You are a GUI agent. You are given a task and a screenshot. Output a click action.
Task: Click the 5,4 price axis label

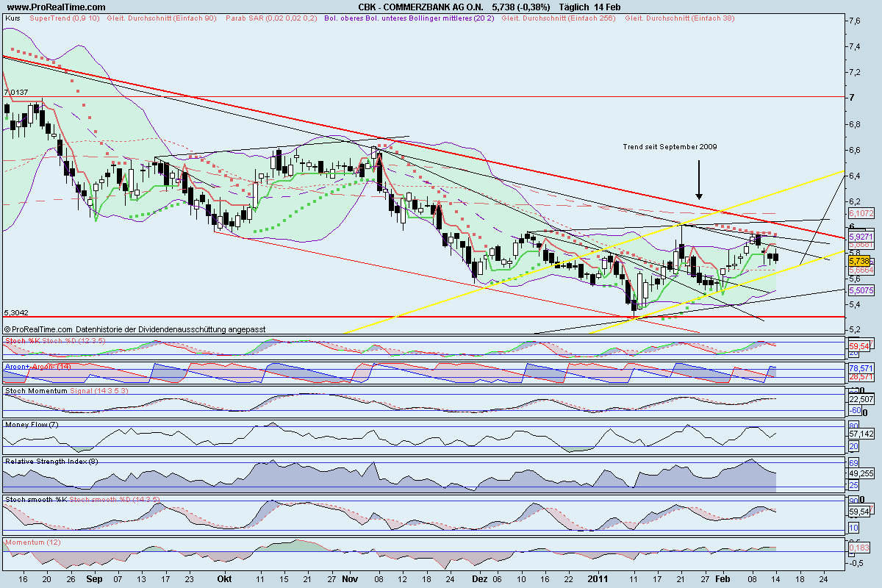tap(854, 305)
